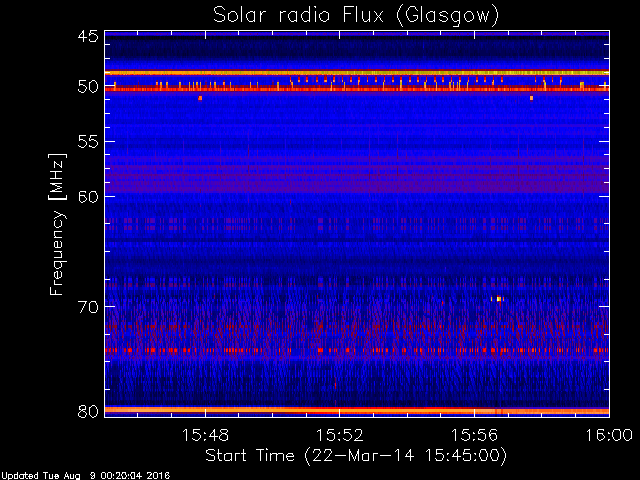640x480 pixels.
Task: Click the 80 frequency tick label
Action: (88, 411)
